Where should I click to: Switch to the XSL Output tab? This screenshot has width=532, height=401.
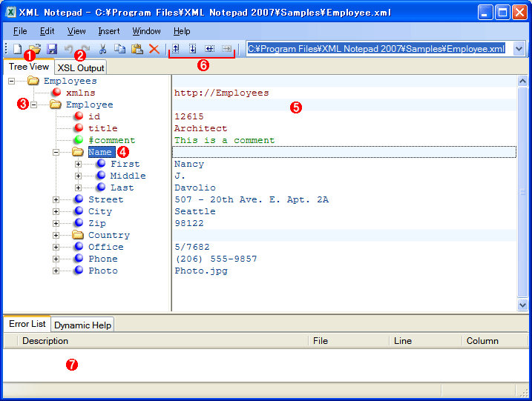point(81,67)
